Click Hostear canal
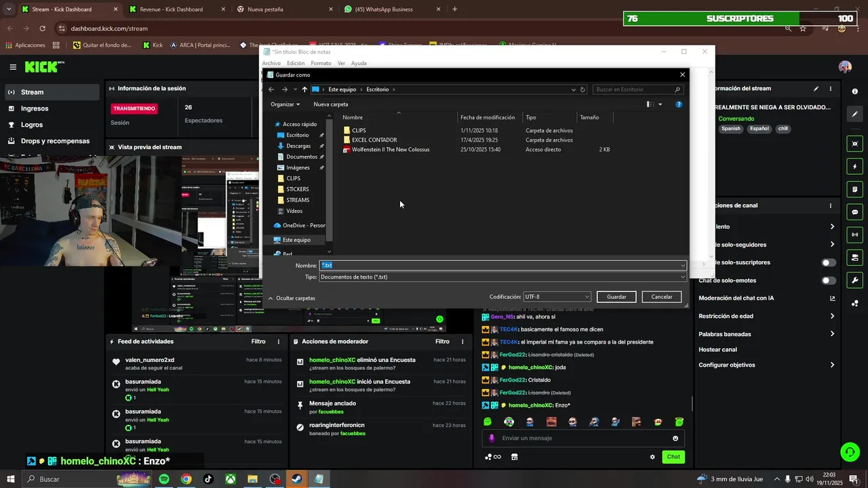Viewport: 868px width, 488px height. [x=717, y=350]
